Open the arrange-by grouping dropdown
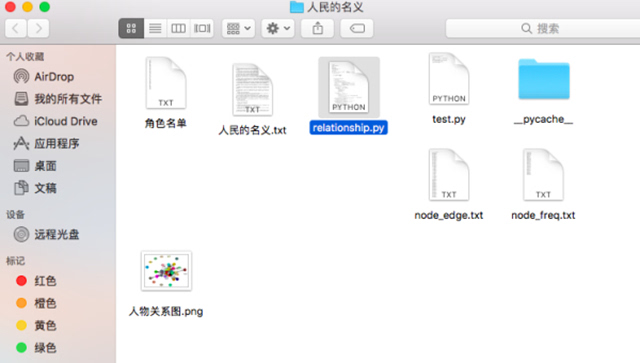This screenshot has width=640, height=363. pos(238,28)
